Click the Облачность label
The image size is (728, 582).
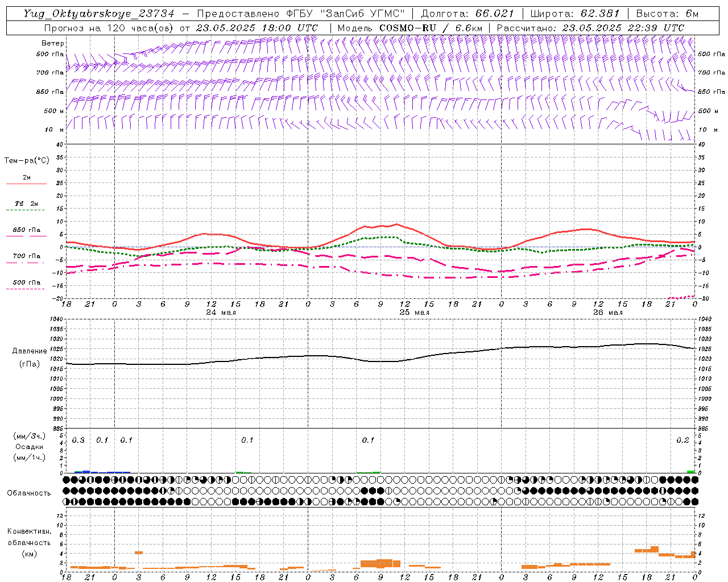(29, 493)
